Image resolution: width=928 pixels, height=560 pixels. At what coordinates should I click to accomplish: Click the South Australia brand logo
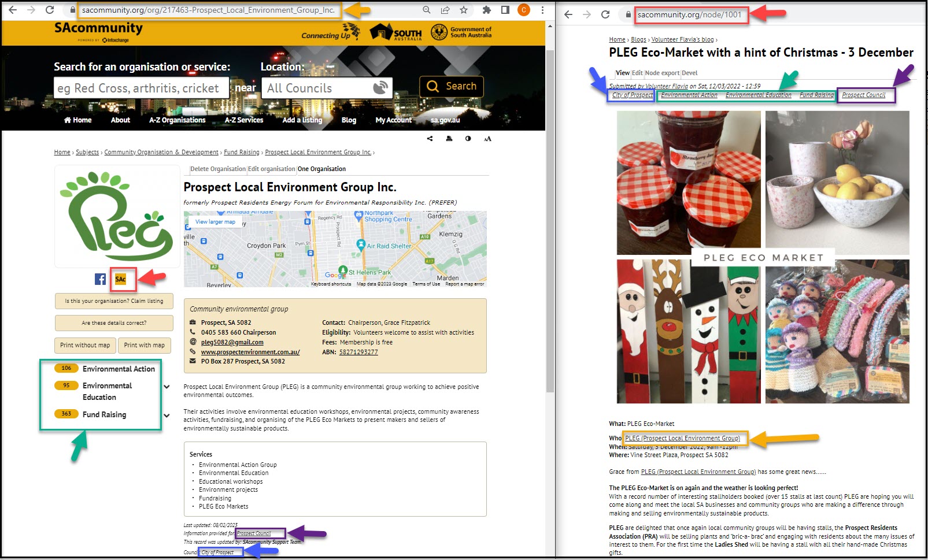click(396, 32)
